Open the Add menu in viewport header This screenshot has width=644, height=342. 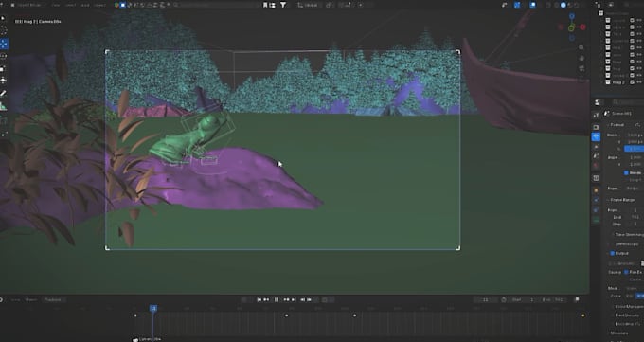[x=85, y=5]
